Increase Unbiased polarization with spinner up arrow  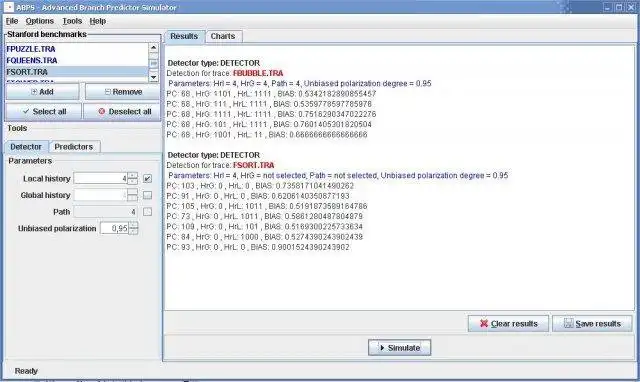[x=133, y=226]
